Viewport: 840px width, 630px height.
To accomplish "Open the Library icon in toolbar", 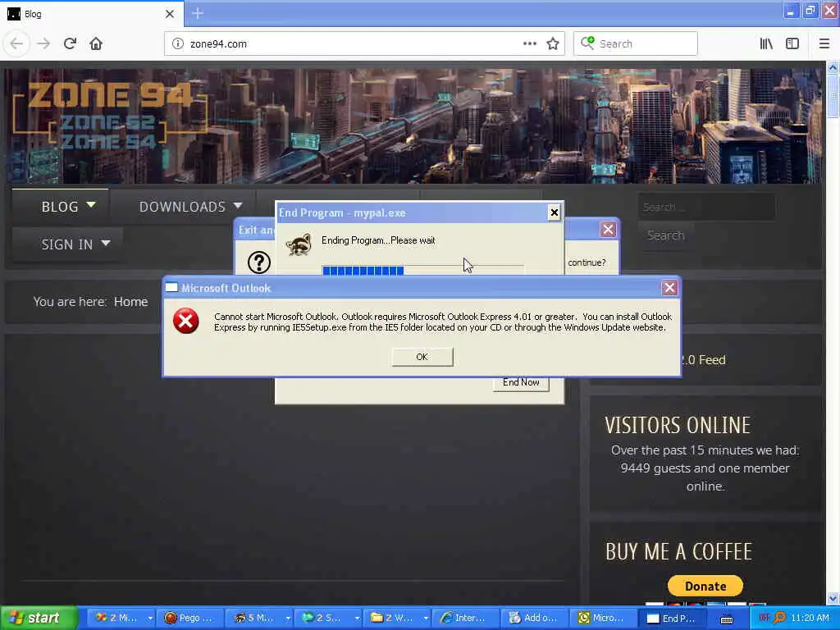I will [766, 44].
